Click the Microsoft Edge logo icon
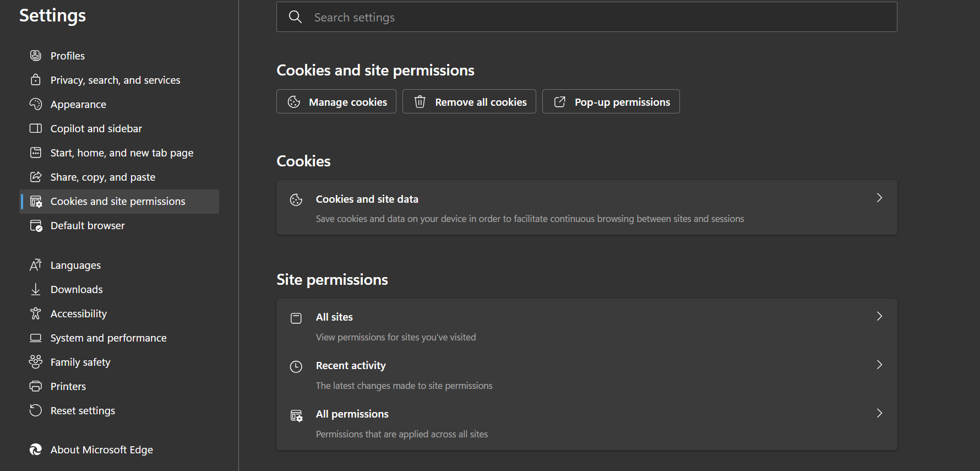The width and height of the screenshot is (980, 471). pos(36,450)
